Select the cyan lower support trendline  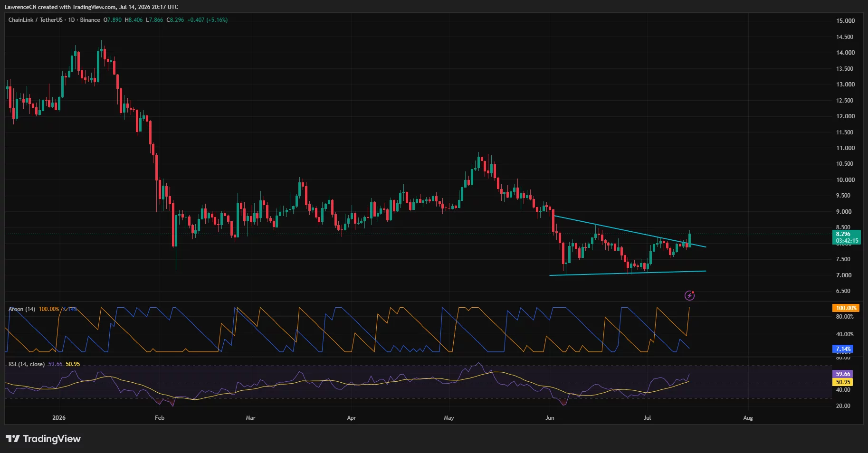pyautogui.click(x=627, y=273)
